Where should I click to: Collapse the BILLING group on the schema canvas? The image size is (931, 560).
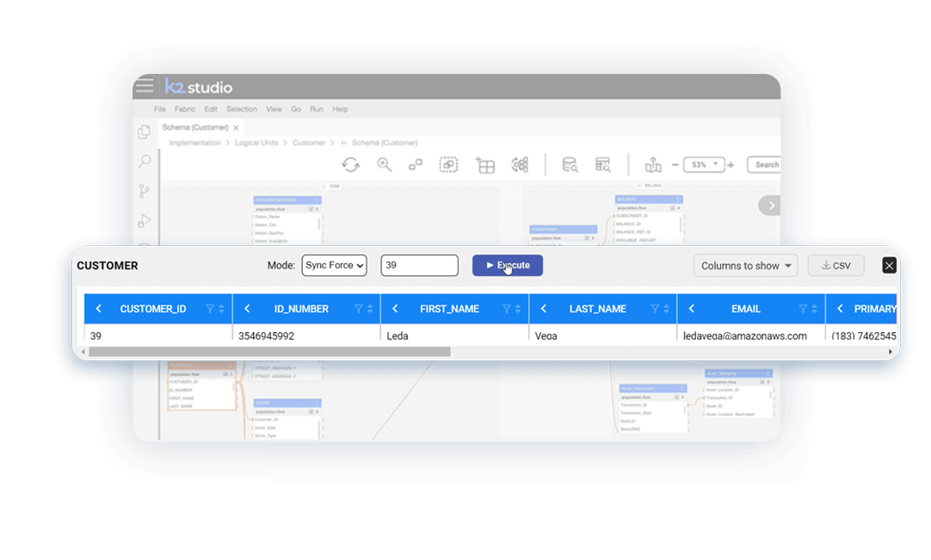(638, 185)
